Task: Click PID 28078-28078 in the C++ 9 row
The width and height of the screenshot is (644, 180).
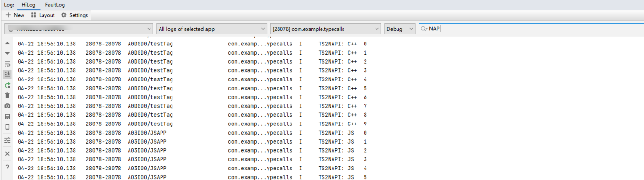Action: 103,124
